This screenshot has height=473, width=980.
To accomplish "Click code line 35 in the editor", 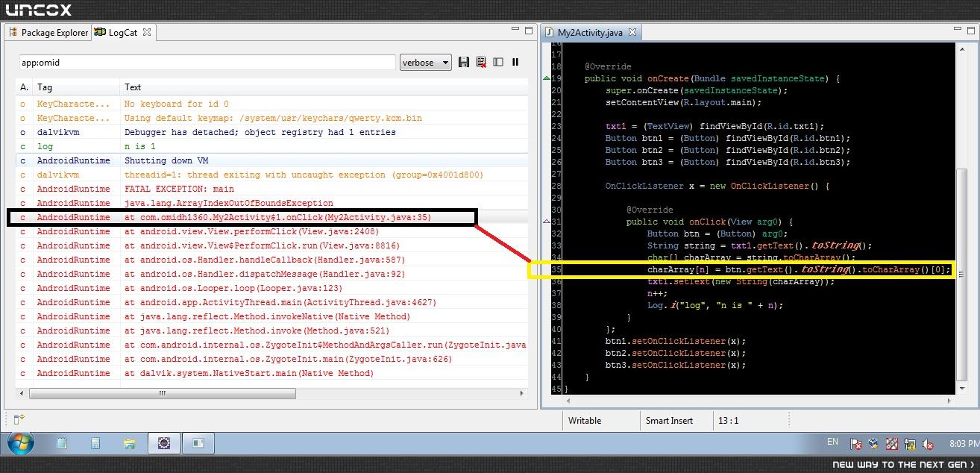I will coord(799,269).
